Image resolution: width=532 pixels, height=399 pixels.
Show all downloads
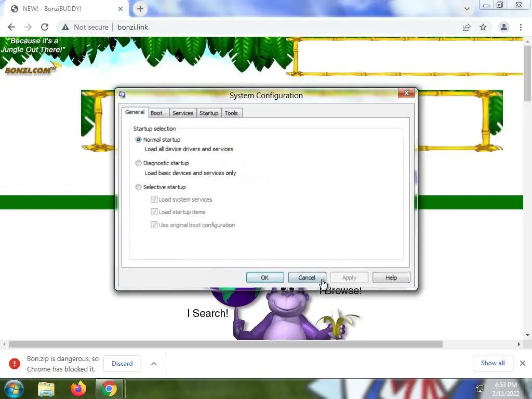pyautogui.click(x=493, y=363)
